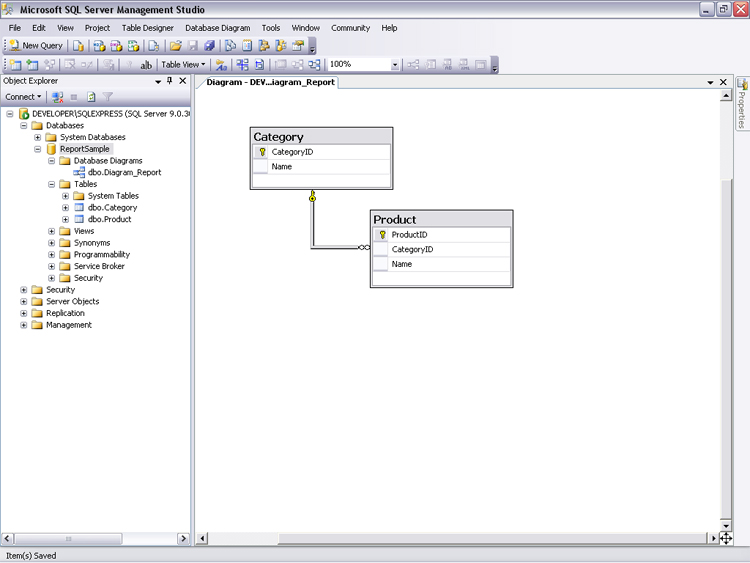Expand the Management folder node
The width and height of the screenshot is (750, 563).
pyautogui.click(x=23, y=325)
